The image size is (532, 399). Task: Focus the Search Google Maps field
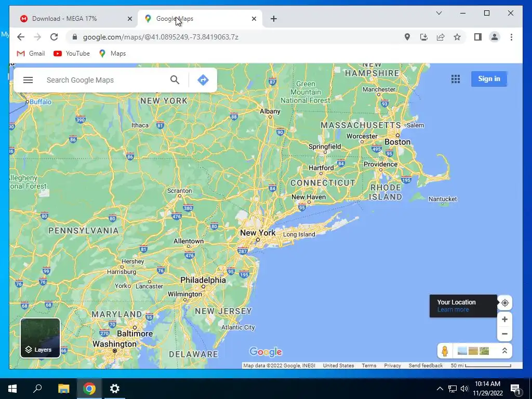pos(105,80)
